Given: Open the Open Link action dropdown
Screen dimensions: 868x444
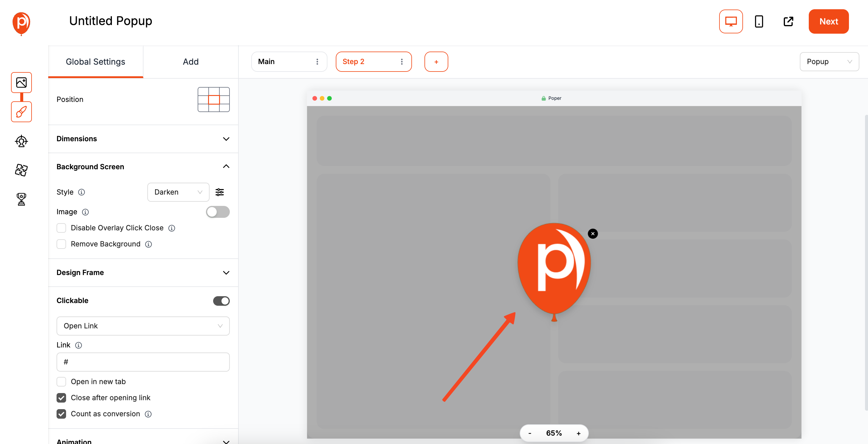Looking at the screenshot, I should [x=143, y=326].
